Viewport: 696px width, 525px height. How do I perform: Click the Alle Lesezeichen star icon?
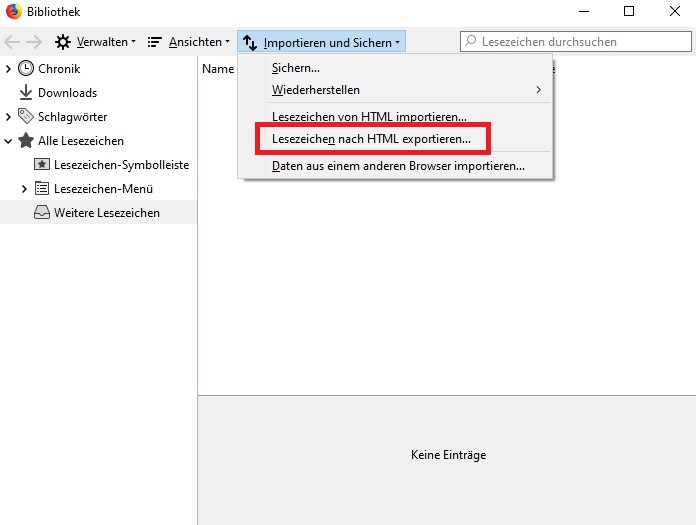[x=26, y=141]
